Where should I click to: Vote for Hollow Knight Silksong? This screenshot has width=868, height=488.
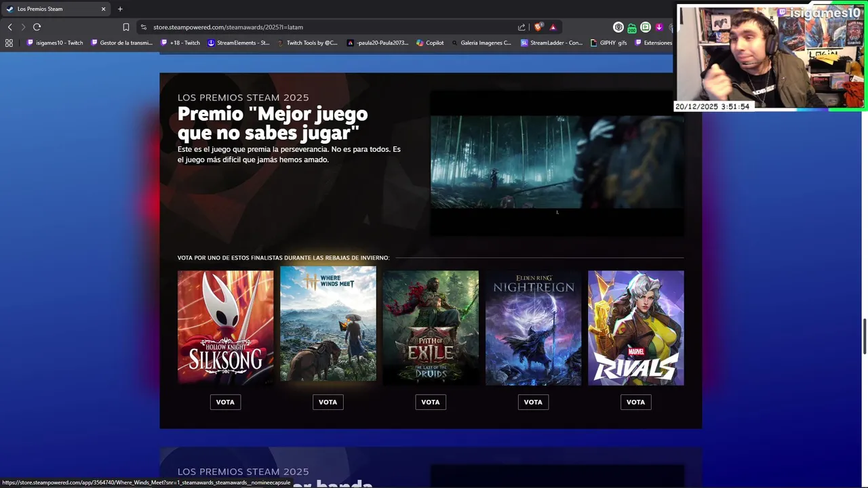[x=225, y=402]
